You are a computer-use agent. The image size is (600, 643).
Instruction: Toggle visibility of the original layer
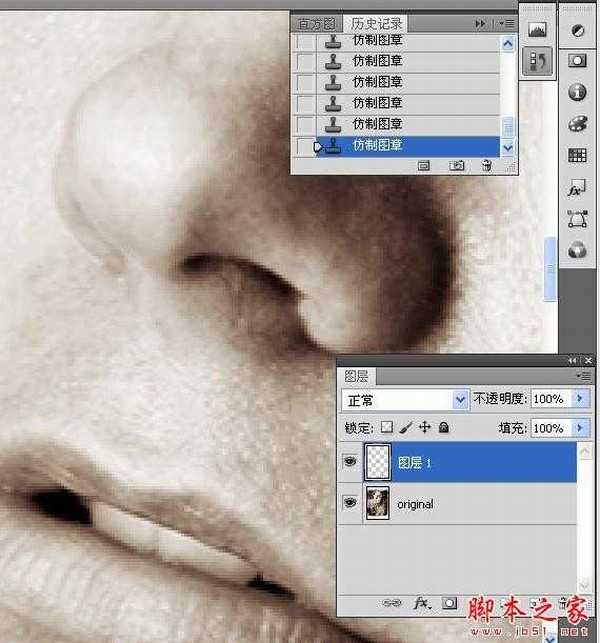[349, 504]
